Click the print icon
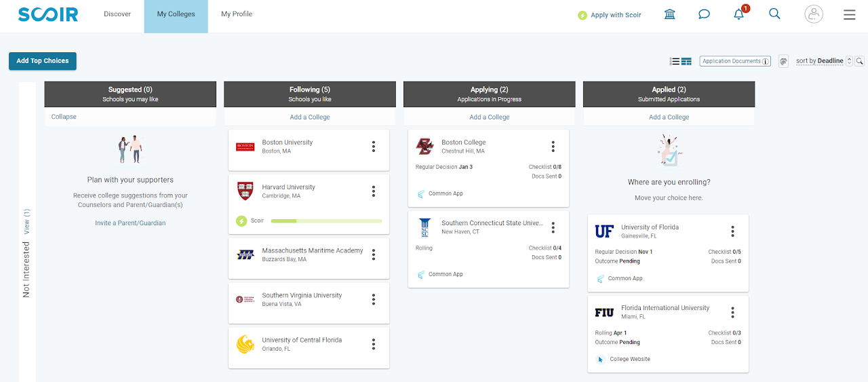Screen dimensions: 868x382 [783, 61]
